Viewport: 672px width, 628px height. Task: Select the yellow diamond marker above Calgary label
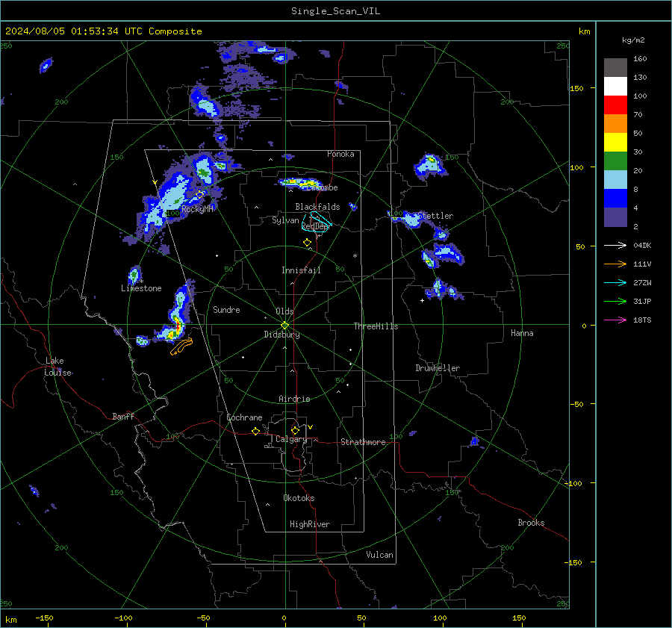[x=295, y=430]
